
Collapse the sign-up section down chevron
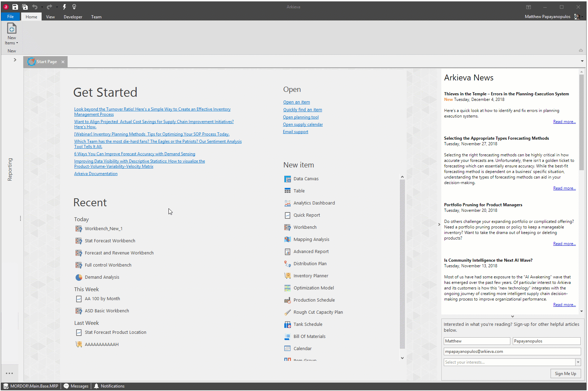point(512,316)
